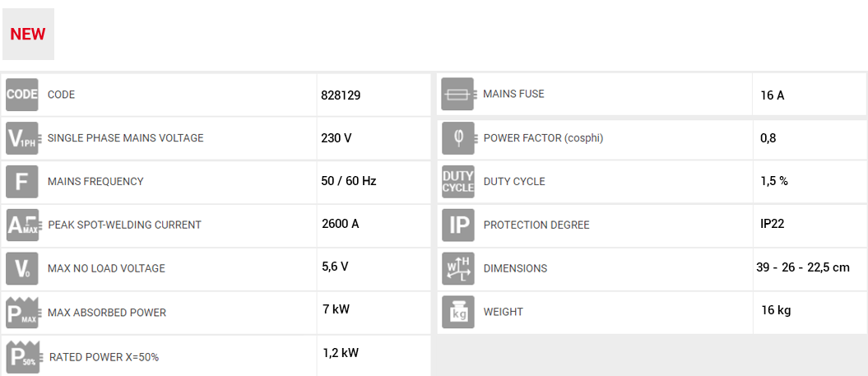The image size is (868, 376).
Task: Click the 39 - 26 - 22,5 cm dimensions value
Action: pyautogui.click(x=802, y=267)
